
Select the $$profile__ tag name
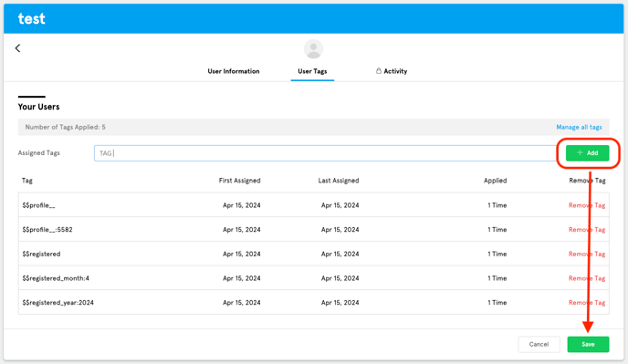coord(38,205)
